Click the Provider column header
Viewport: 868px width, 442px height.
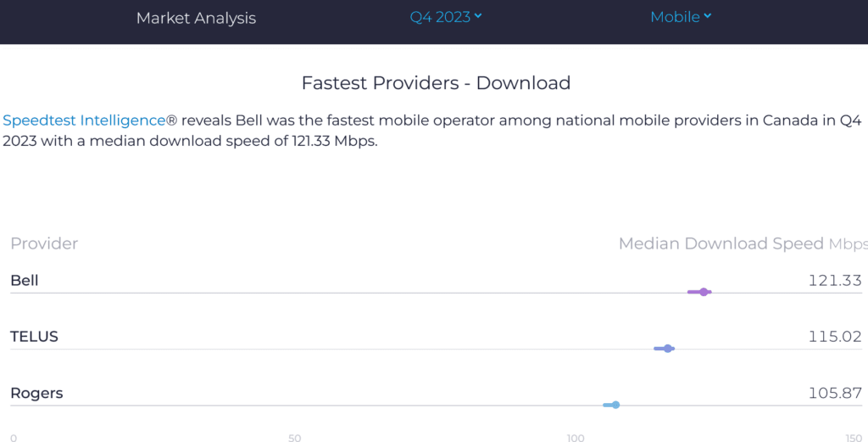[x=44, y=244]
